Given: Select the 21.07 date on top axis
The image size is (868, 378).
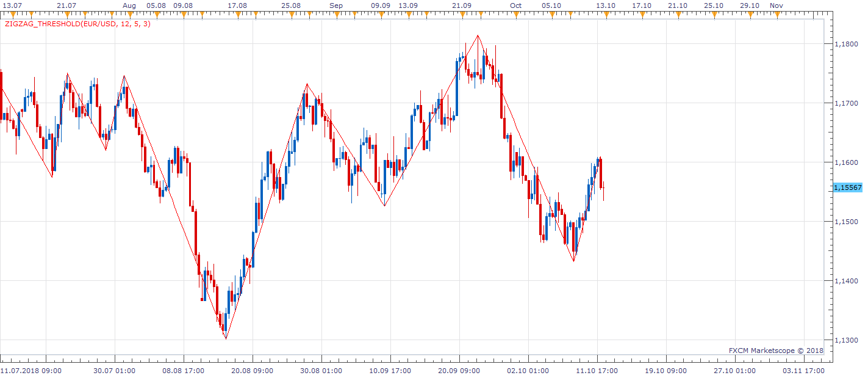Looking at the screenshot, I should pos(66,5).
